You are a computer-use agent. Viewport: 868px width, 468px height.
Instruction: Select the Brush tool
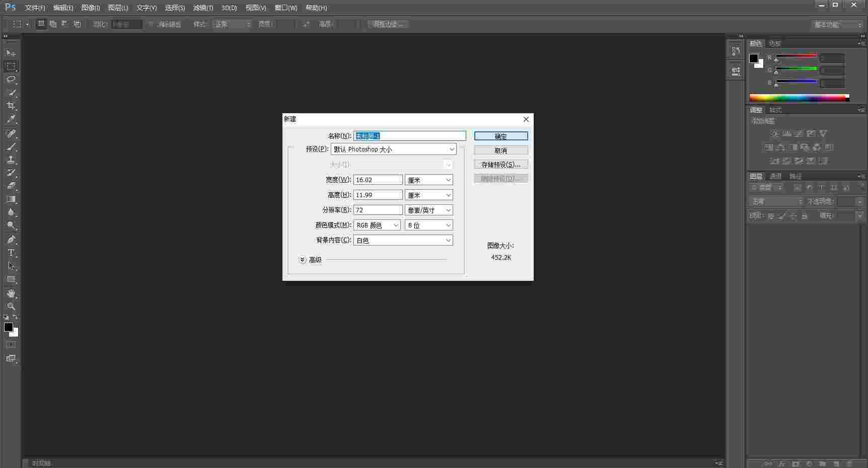(x=11, y=146)
